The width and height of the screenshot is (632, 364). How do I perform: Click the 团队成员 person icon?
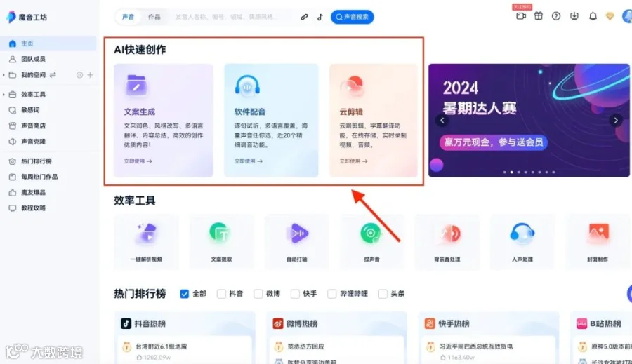[x=13, y=59]
